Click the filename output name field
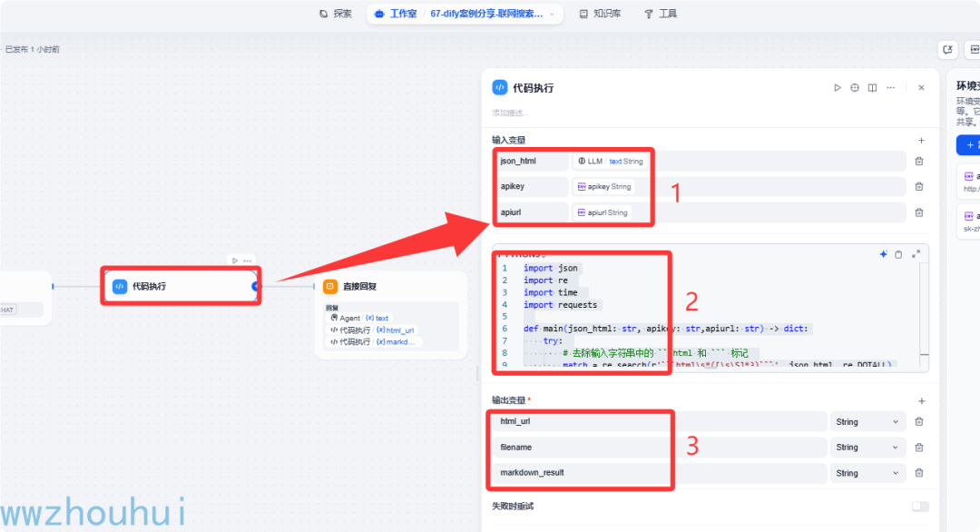Screen dimensions: 980x532 (659, 448)
